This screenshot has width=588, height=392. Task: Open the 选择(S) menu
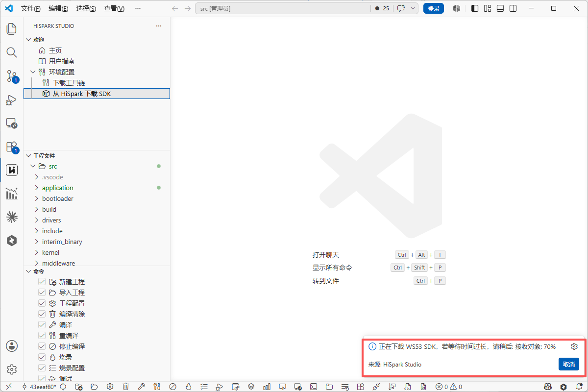(x=86, y=8)
